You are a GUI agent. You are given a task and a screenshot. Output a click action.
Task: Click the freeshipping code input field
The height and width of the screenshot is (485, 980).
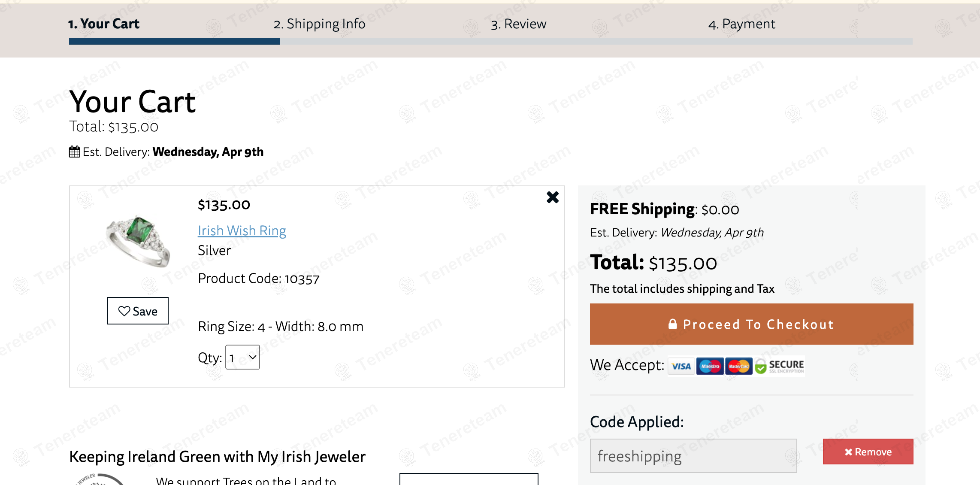(x=693, y=456)
